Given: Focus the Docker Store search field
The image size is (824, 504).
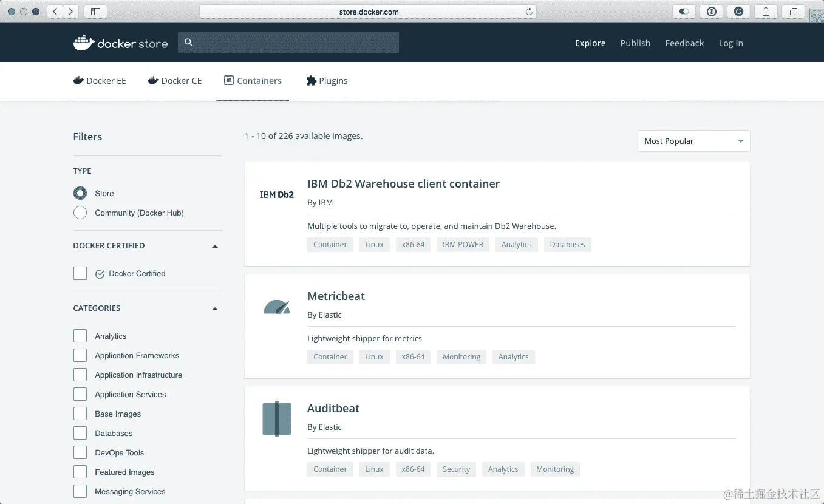Looking at the screenshot, I should pyautogui.click(x=288, y=43).
